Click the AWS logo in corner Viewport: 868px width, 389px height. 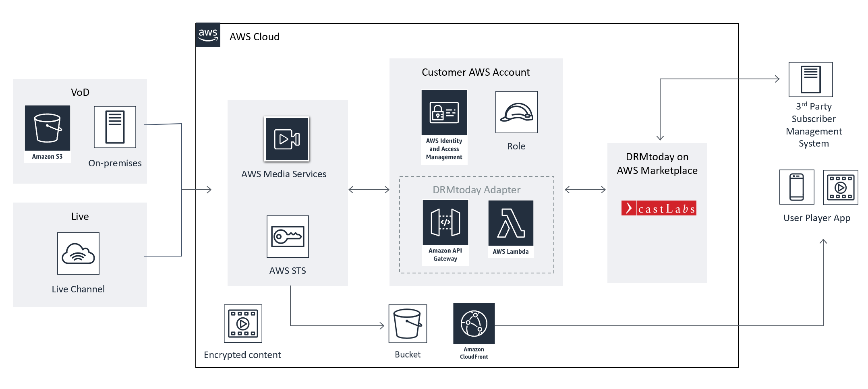tap(208, 35)
